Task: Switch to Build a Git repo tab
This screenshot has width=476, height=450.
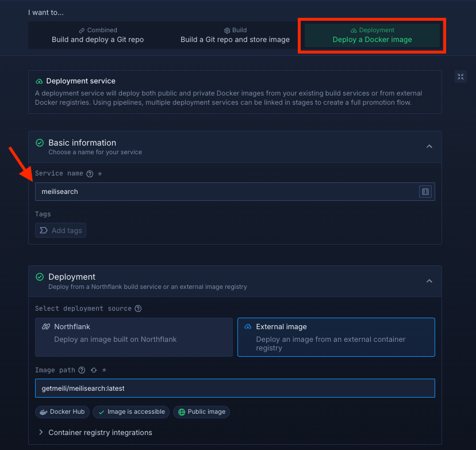Action: 235,35
